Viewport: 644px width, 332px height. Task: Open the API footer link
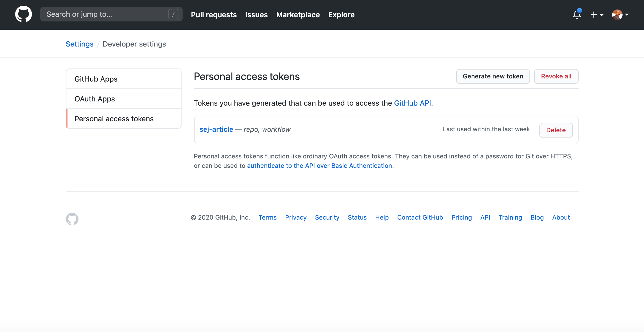(x=485, y=217)
